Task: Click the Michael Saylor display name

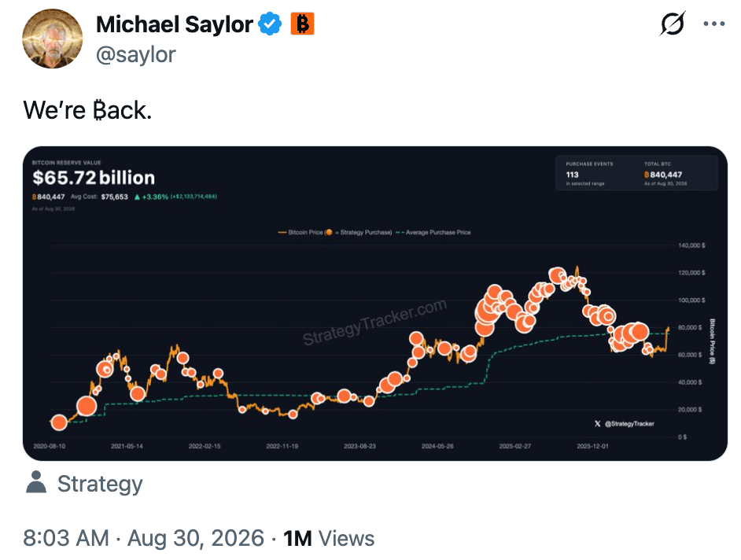Action: 175,24
